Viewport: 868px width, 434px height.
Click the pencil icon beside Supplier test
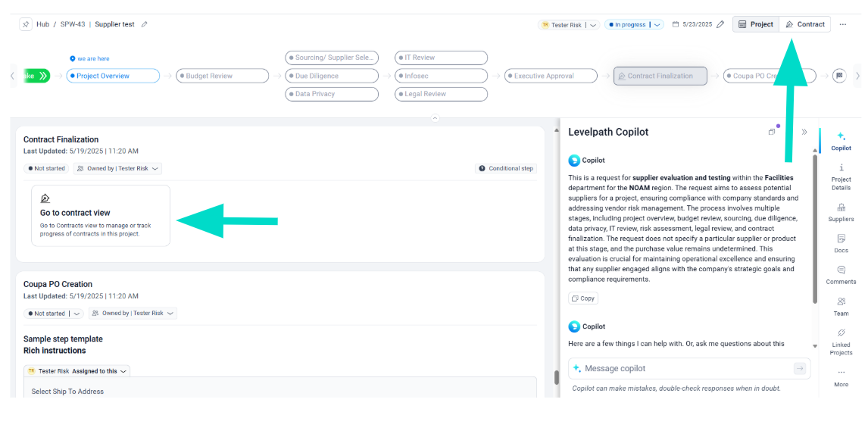(145, 24)
